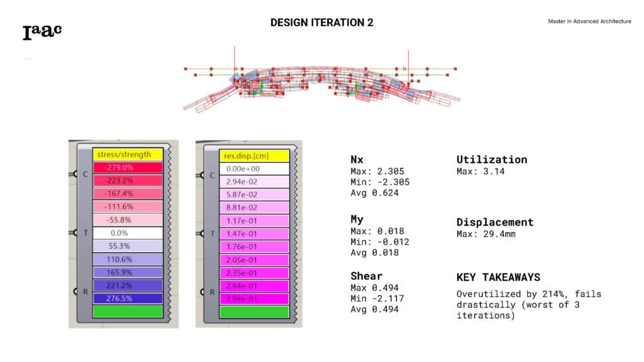Select the 0.00e+00 displacement swatch

point(255,168)
